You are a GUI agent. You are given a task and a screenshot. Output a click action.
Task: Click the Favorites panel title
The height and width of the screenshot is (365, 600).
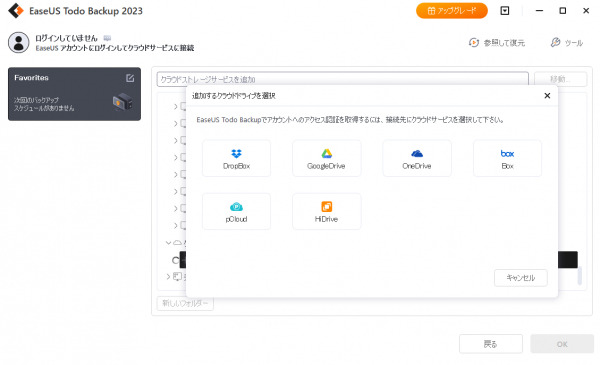pos(31,78)
